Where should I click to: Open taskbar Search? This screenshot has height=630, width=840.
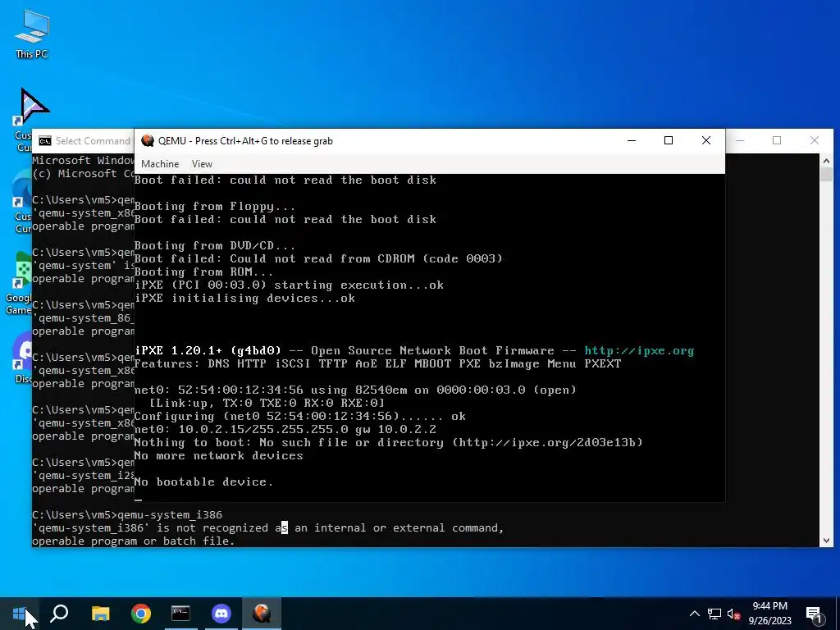(x=59, y=614)
